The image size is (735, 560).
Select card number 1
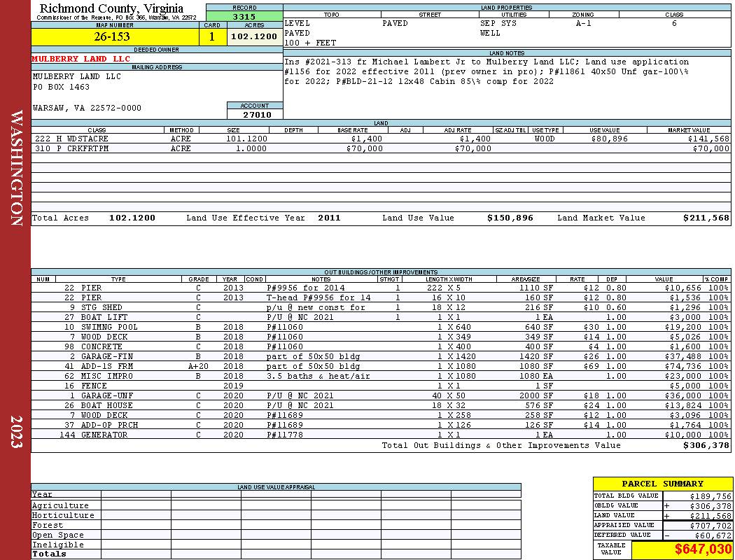(212, 36)
